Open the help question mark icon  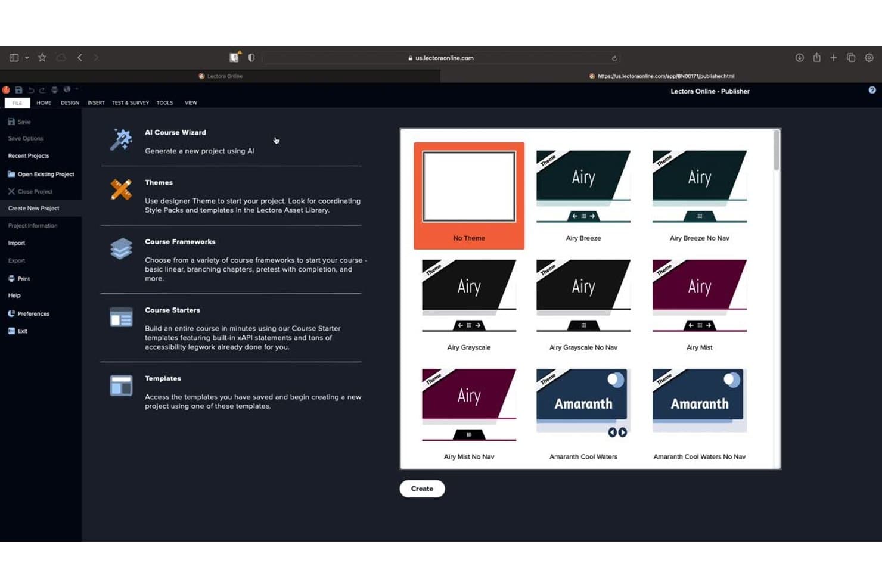(x=872, y=90)
